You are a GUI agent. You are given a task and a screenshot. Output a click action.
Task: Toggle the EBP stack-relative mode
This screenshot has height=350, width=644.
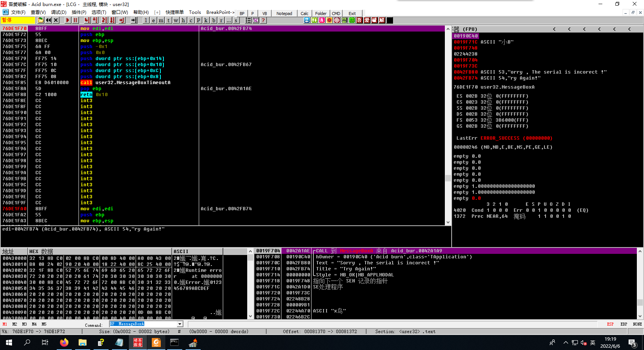[624, 324]
